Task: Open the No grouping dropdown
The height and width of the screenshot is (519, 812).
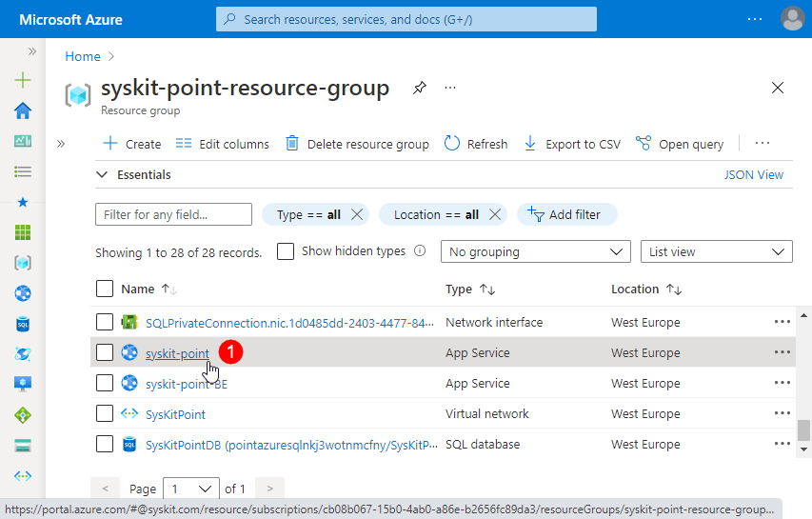Action: coord(536,251)
